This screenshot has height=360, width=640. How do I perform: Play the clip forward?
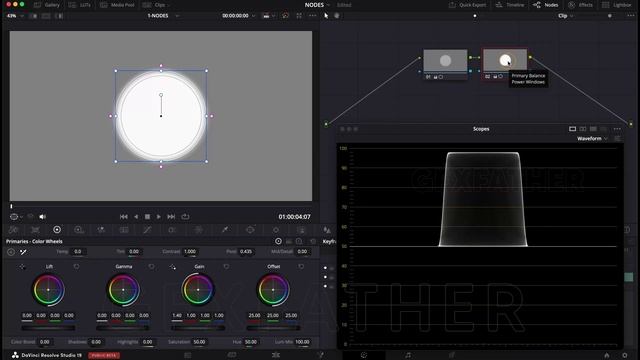[x=159, y=217]
